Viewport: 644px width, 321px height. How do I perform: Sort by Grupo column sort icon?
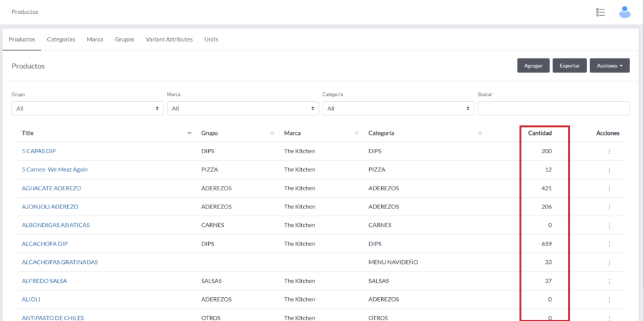(x=272, y=133)
